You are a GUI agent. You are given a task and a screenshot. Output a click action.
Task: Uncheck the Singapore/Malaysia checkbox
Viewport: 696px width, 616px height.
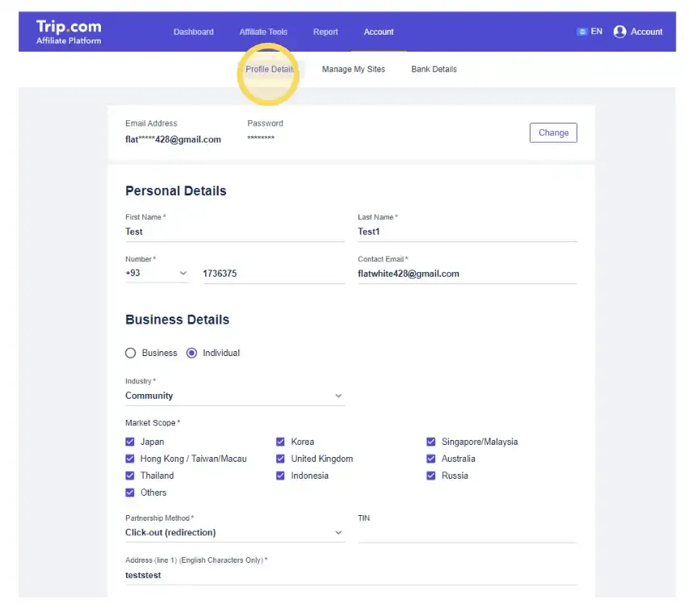[431, 442]
